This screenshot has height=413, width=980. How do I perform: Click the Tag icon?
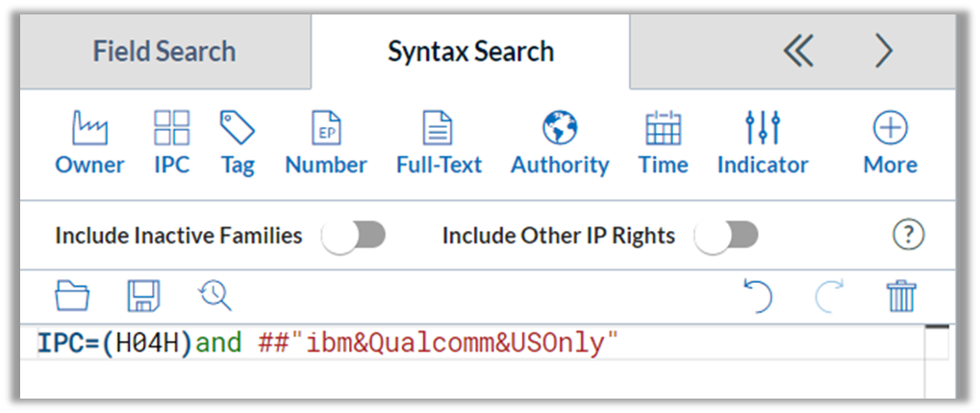(238, 128)
